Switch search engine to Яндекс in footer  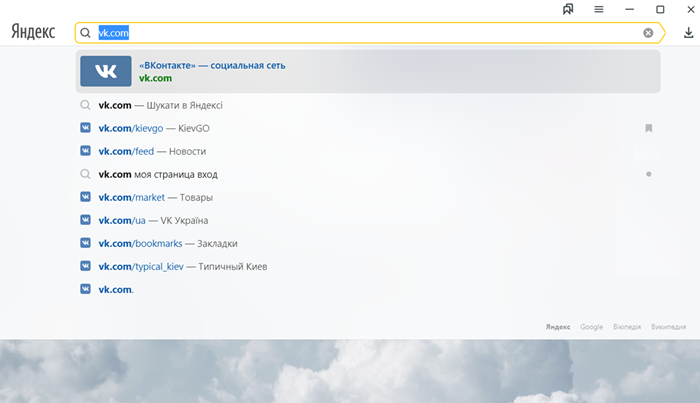click(x=558, y=327)
